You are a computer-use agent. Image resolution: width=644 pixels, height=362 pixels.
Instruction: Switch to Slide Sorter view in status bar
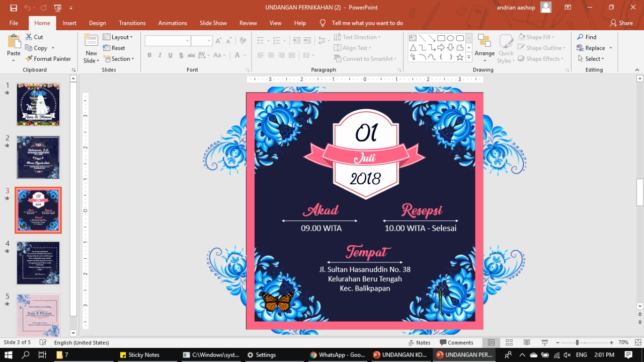click(509, 342)
